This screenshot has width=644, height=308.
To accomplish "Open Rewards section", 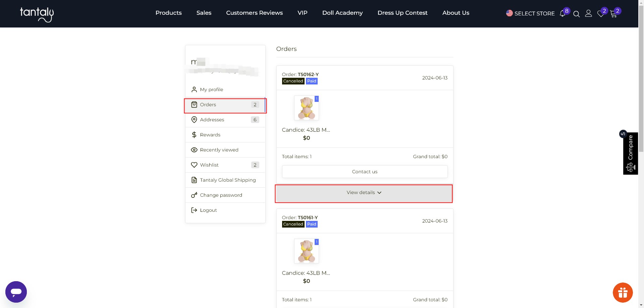I will click(x=210, y=135).
